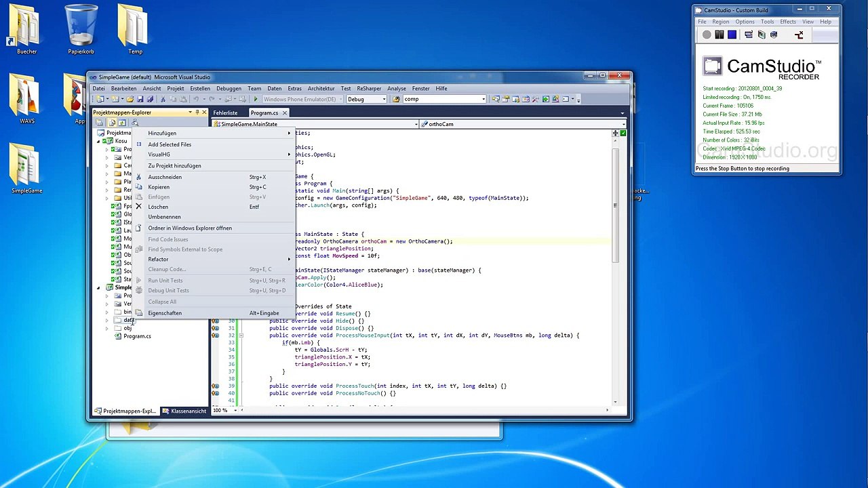Viewport: 868px width, 488px height.
Task: Switch to the Fehlerliste tab
Action: pos(225,113)
